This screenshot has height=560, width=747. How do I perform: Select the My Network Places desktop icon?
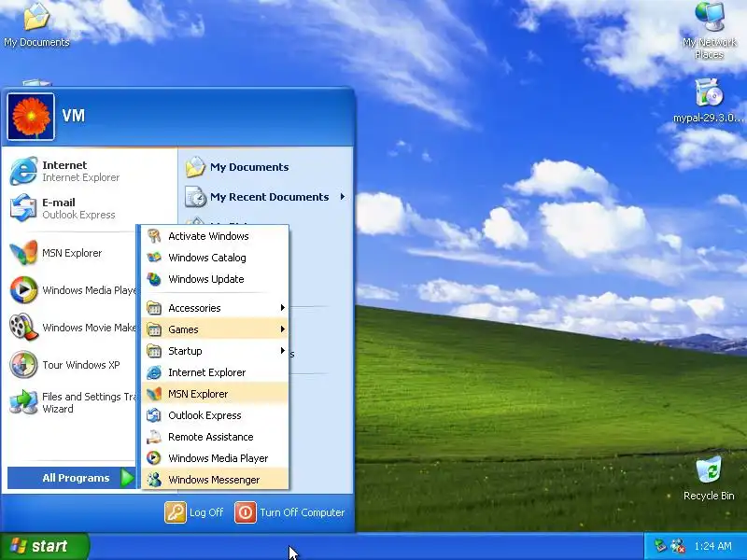point(709,30)
